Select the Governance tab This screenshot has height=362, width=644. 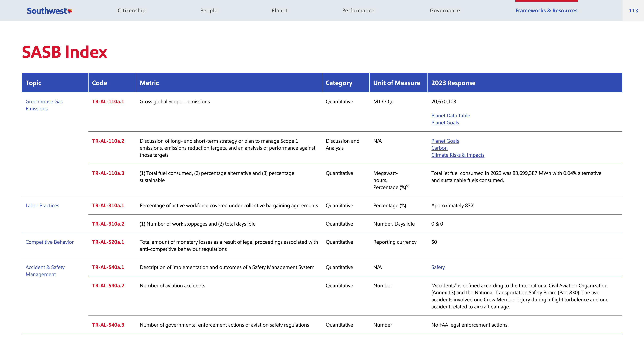(x=445, y=10)
